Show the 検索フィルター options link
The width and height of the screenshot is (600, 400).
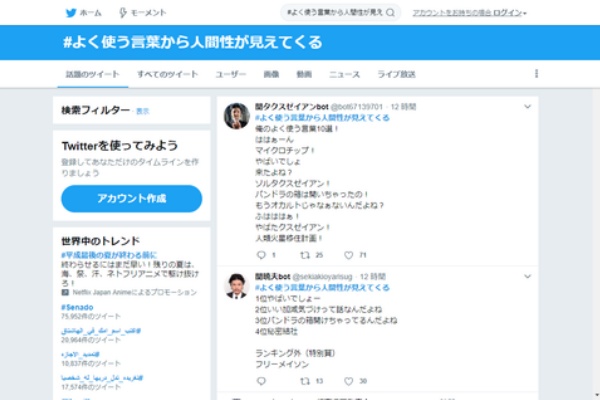click(143, 111)
